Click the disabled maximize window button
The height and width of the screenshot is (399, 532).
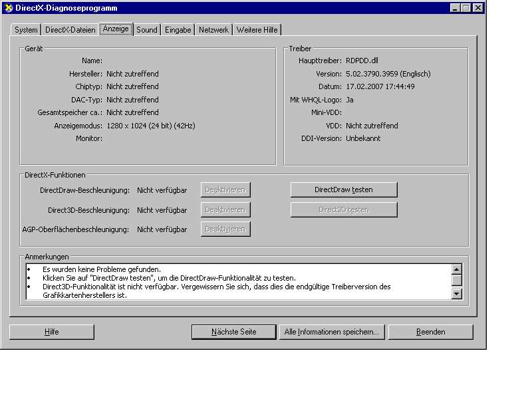click(x=466, y=8)
